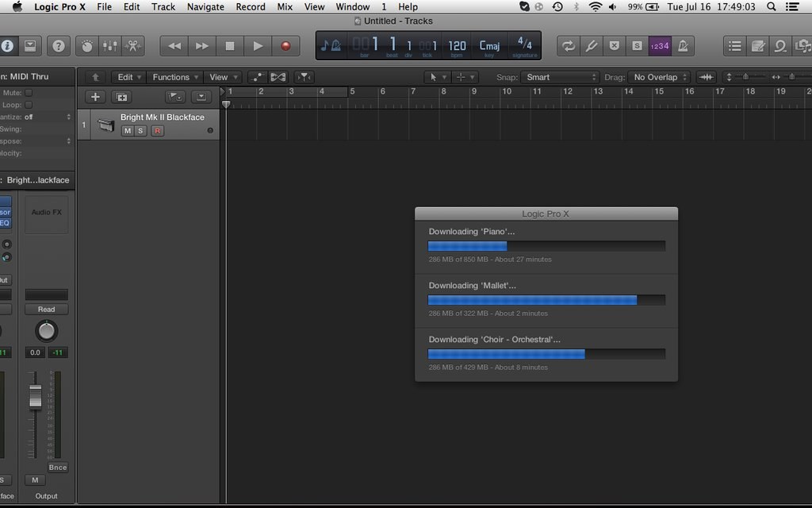The width and height of the screenshot is (812, 508).
Task: Open the List Editors panel
Action: [734, 46]
